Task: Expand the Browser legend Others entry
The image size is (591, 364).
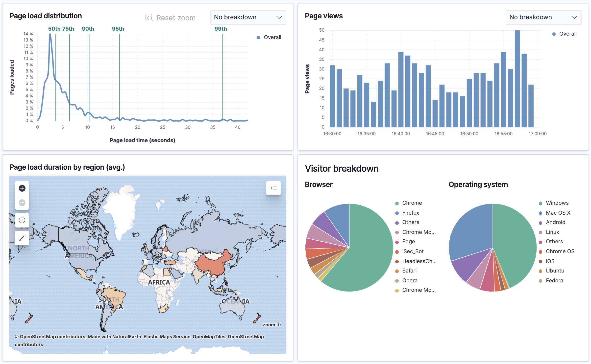Action: click(410, 222)
